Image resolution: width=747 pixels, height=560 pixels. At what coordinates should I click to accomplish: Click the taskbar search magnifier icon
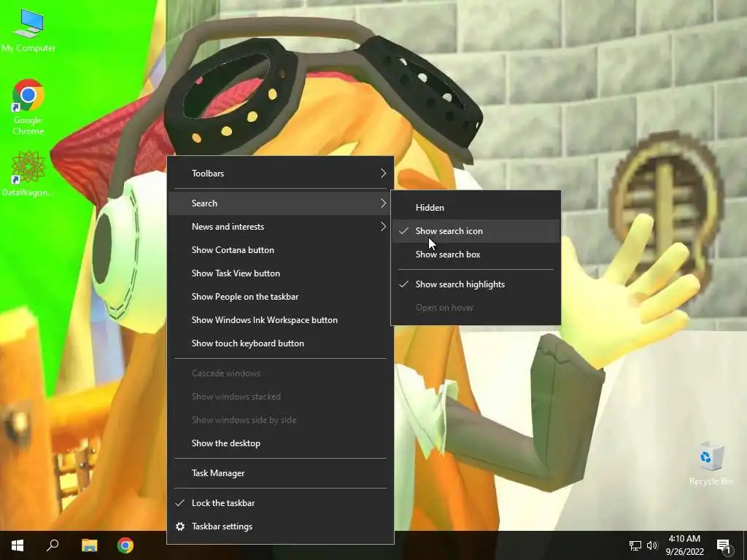[x=53, y=545]
